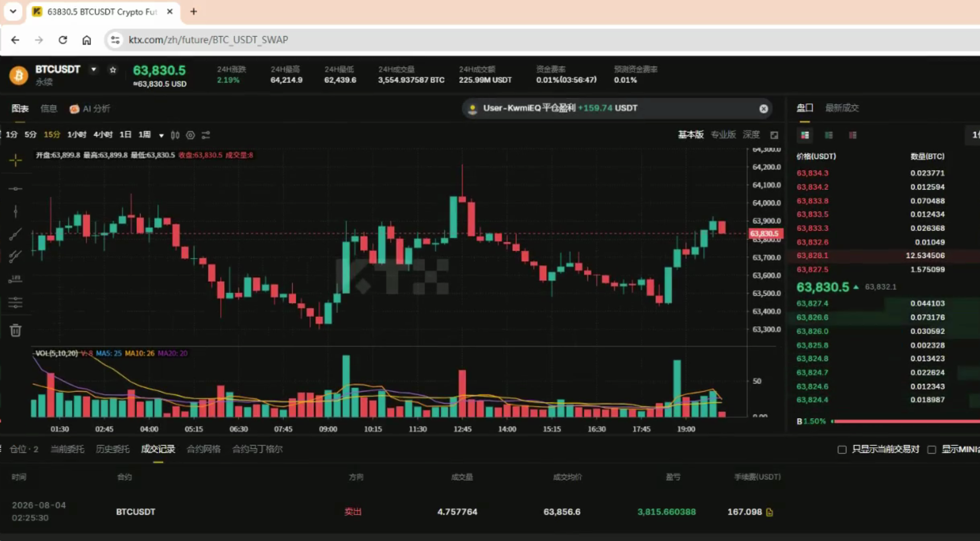
Task: Close the BTCUSDT Crypto Futures tab
Action: (170, 12)
